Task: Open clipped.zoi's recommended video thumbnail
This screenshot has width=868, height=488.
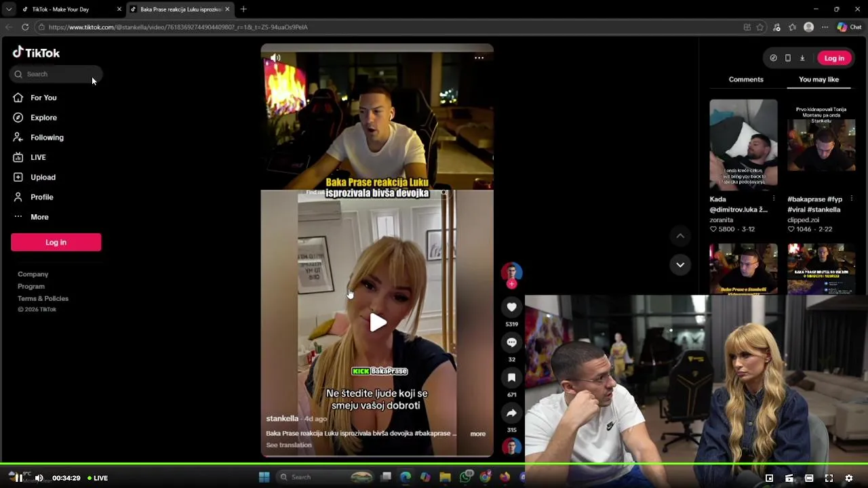Action: coord(821,144)
